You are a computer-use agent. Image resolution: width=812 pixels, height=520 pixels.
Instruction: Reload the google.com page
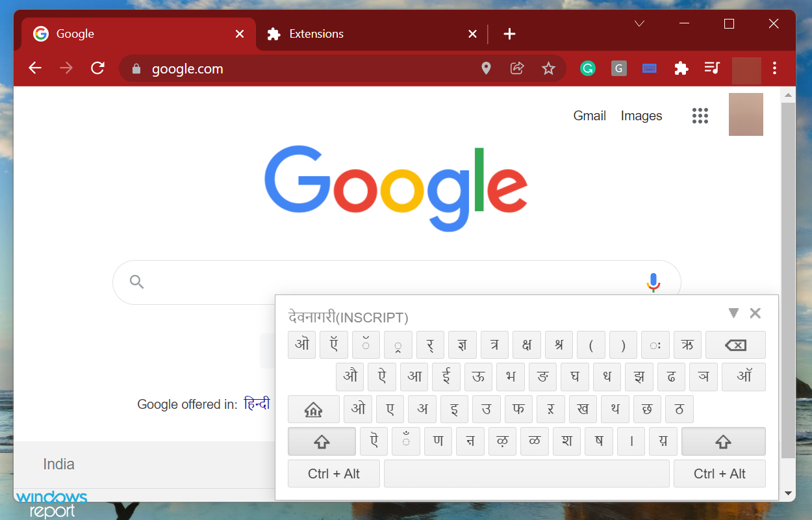(98, 68)
